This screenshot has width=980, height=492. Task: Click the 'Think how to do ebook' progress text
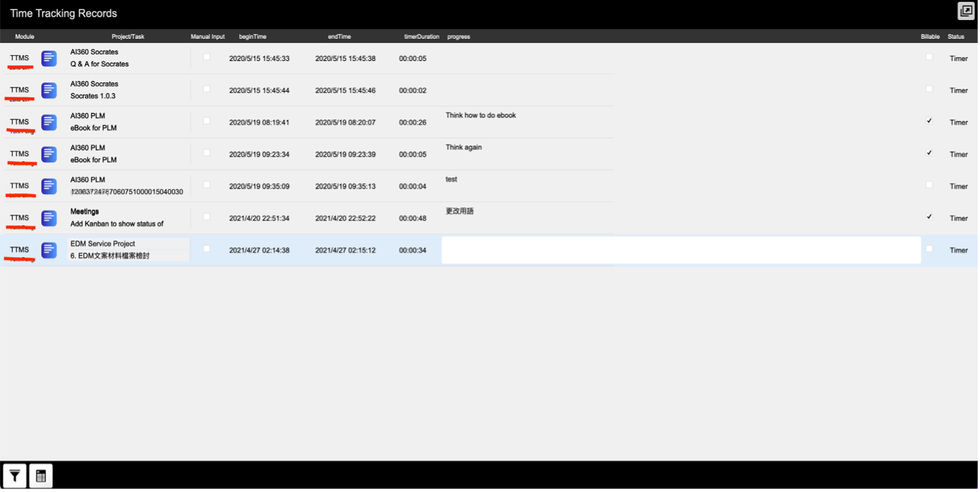coord(481,115)
